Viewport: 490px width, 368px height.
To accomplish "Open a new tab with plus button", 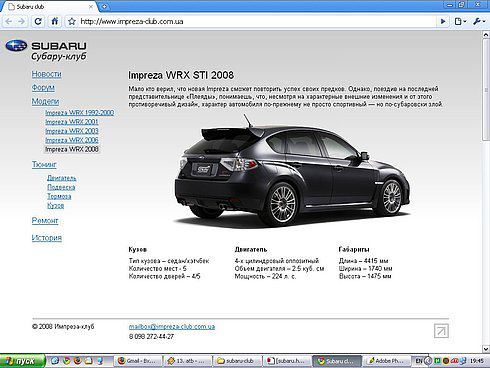I will tap(104, 6).
